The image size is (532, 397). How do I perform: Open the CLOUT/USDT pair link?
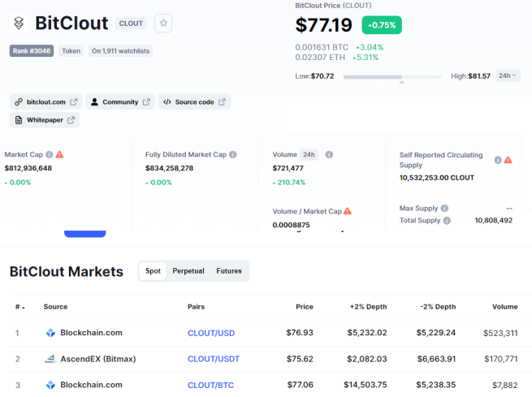coord(214,359)
